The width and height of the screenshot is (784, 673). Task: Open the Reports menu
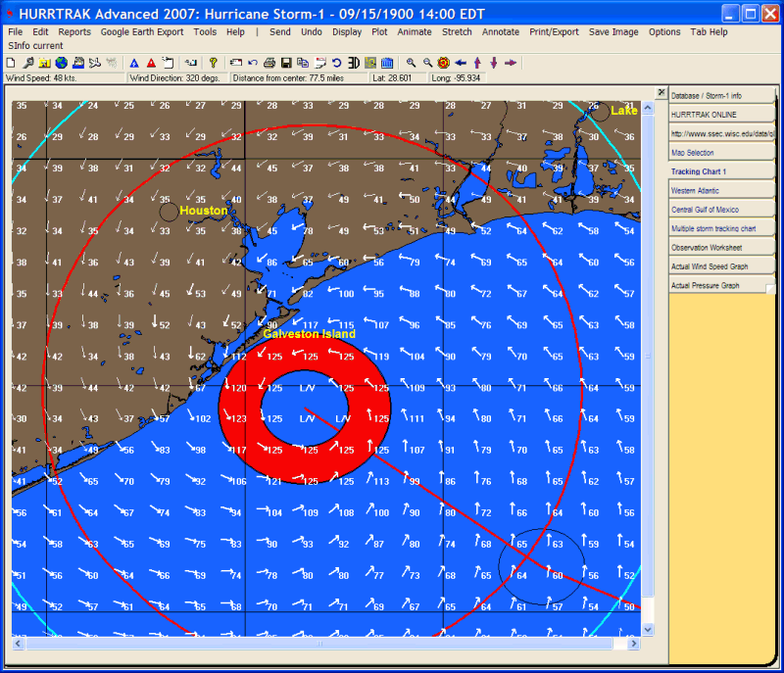point(74,32)
